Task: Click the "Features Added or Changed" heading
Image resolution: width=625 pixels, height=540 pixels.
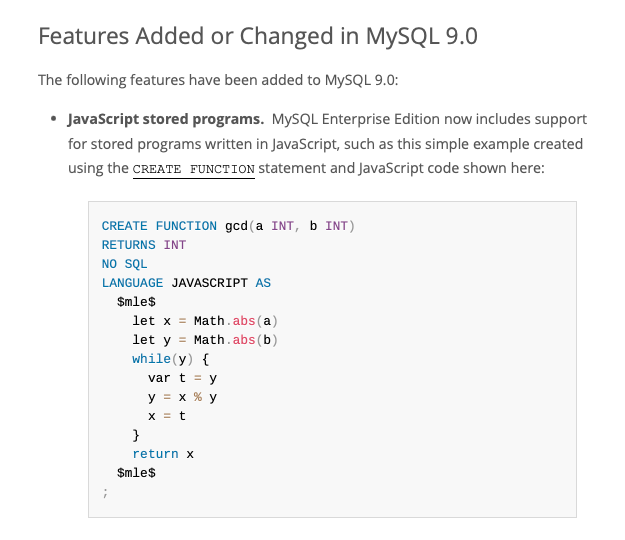Action: (x=257, y=37)
